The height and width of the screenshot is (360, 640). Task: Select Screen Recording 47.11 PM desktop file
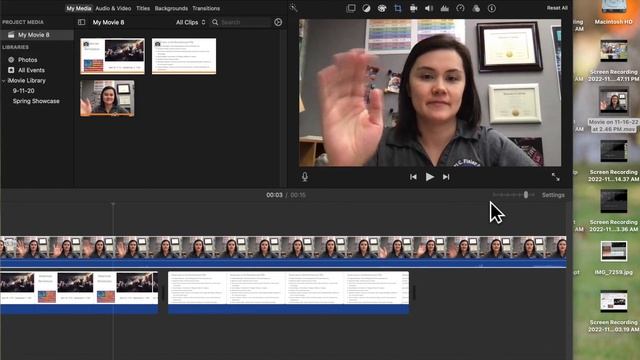click(613, 60)
